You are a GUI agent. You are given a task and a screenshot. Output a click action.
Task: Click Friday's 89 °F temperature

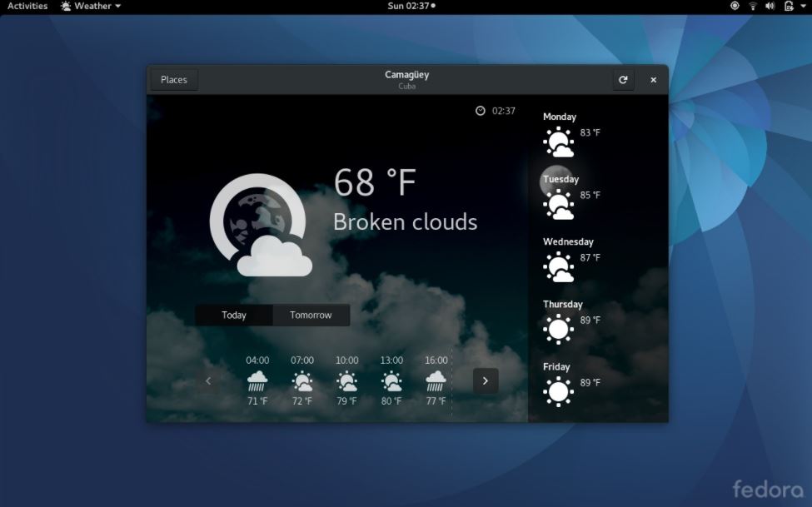[590, 383]
